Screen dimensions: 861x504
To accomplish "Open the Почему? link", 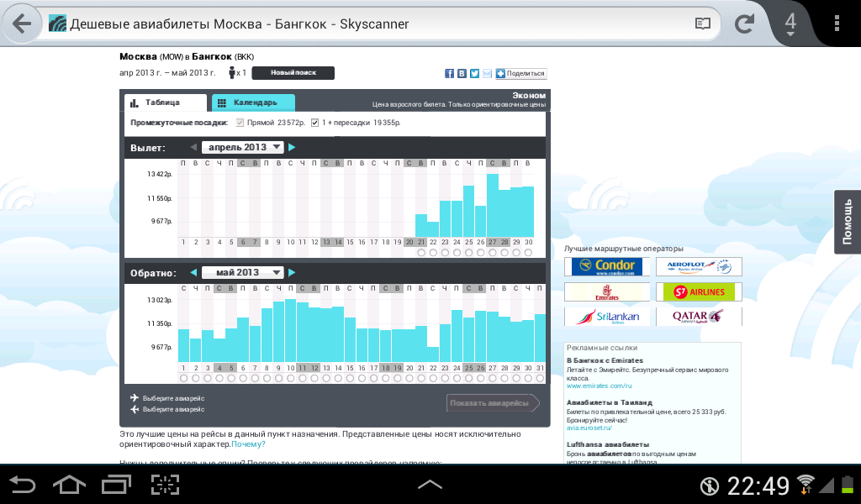I will point(248,444).
